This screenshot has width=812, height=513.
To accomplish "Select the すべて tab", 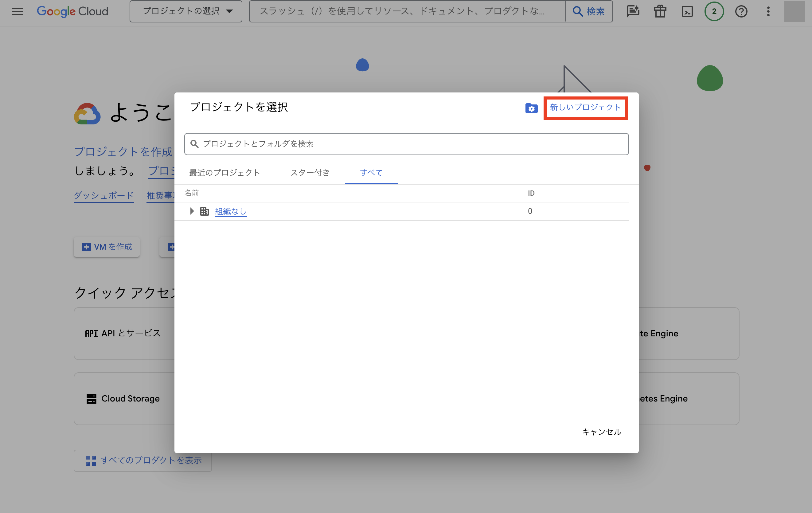I will 371,173.
